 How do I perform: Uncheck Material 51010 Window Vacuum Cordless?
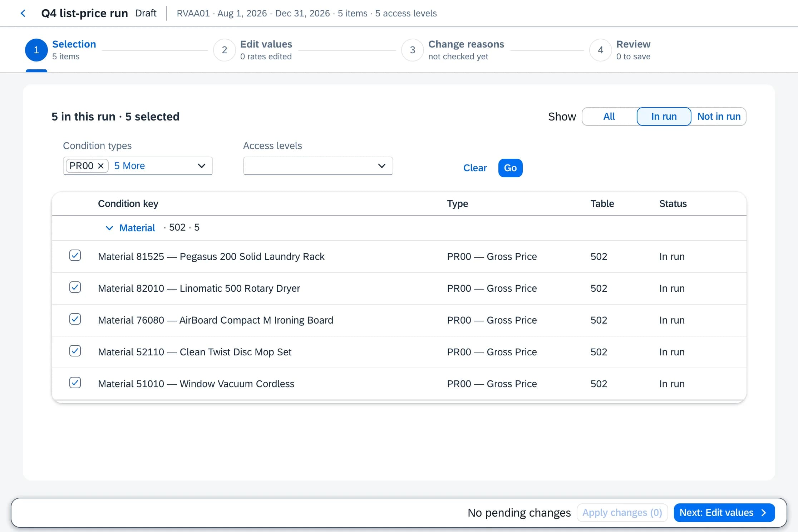[x=75, y=383]
